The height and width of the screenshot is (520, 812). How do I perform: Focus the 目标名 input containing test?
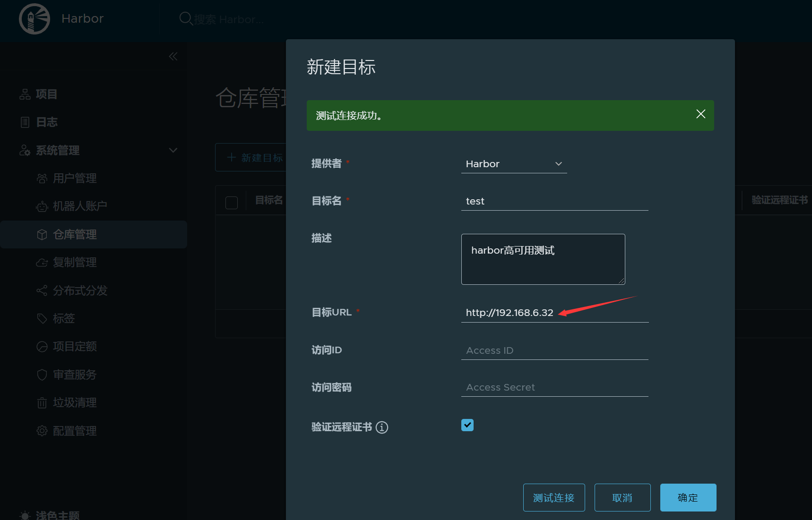click(x=555, y=201)
